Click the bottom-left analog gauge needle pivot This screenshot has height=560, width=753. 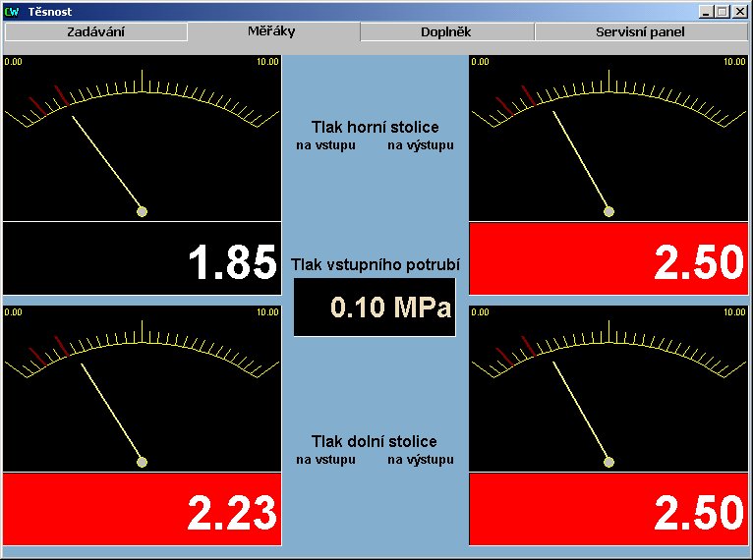coord(142,462)
